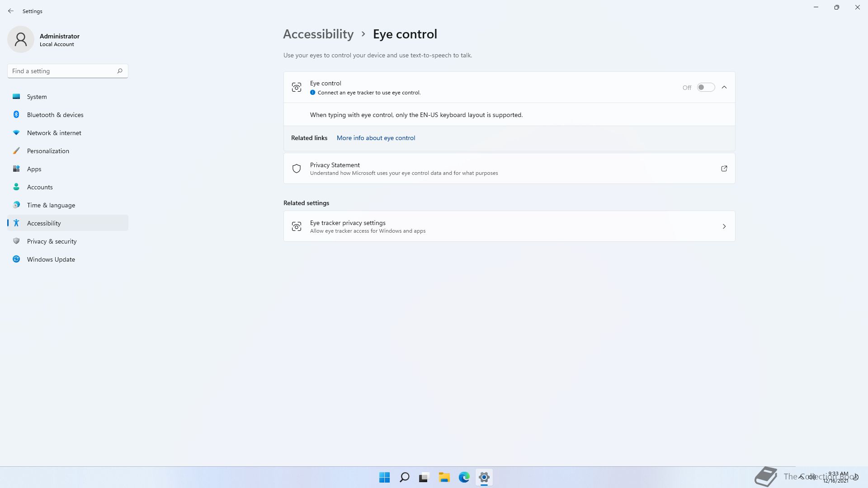Screen dimensions: 868x488
Task: Click the Bluetooth & devices sidebar icon
Action: (x=16, y=115)
